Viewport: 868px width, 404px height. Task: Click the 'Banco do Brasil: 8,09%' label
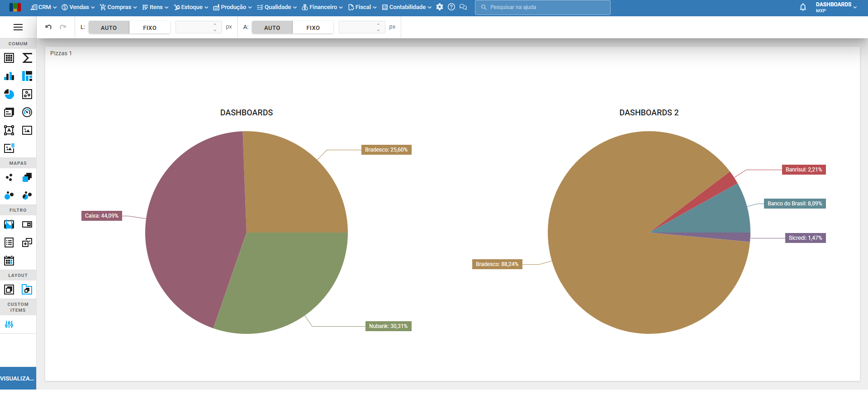[795, 204]
